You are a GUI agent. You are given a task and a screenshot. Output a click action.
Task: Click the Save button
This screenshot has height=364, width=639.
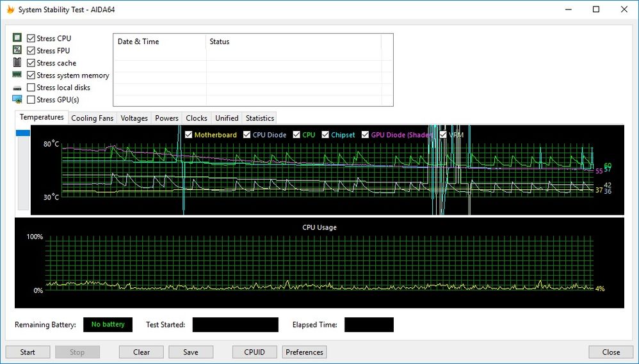(191, 352)
